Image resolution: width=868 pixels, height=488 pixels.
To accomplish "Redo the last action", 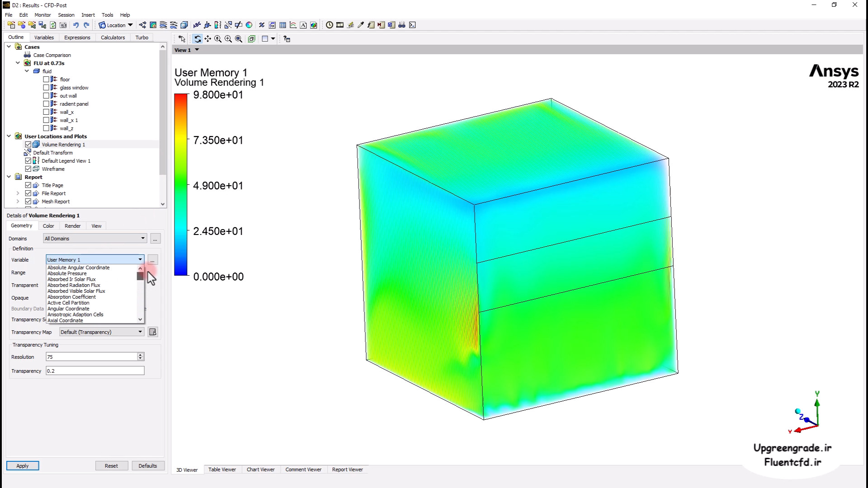I will (86, 25).
